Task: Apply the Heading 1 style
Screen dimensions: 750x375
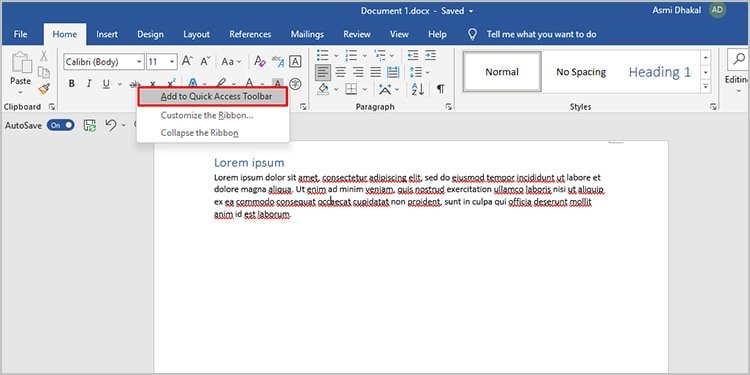Action: click(x=660, y=72)
